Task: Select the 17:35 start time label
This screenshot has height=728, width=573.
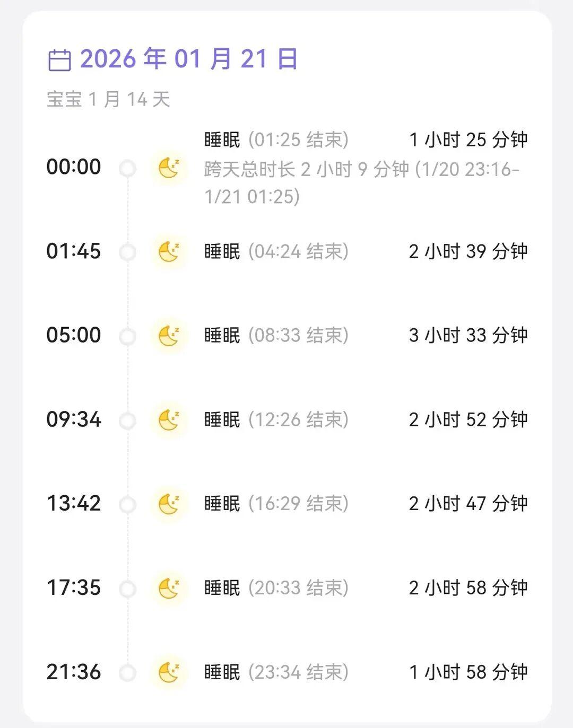Action: (74, 588)
